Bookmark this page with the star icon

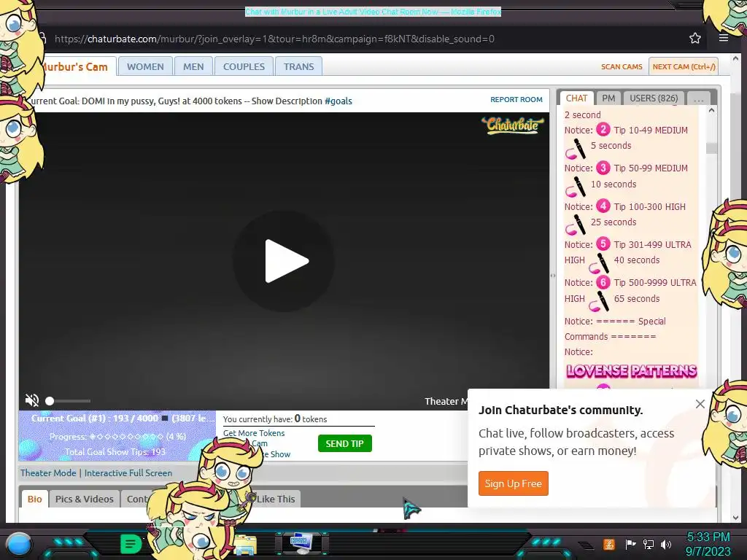click(x=694, y=38)
